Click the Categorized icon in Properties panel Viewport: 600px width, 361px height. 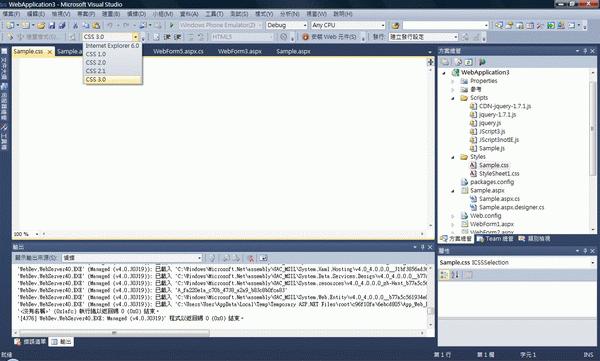[444, 275]
